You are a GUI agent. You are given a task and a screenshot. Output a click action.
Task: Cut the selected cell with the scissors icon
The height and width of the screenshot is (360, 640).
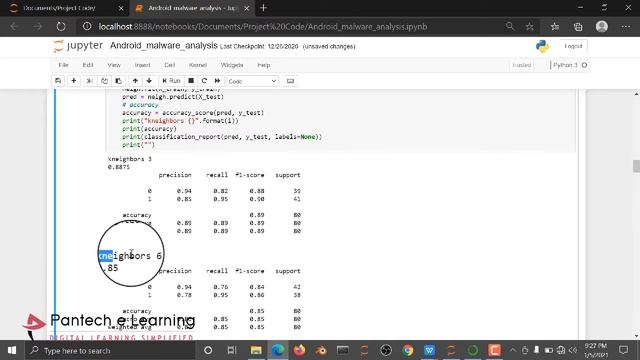89,81
